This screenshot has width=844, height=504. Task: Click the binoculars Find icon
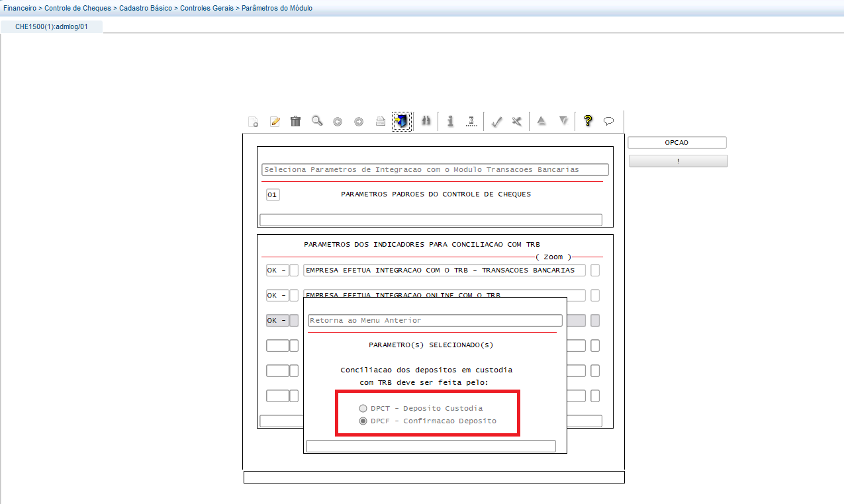(x=427, y=121)
